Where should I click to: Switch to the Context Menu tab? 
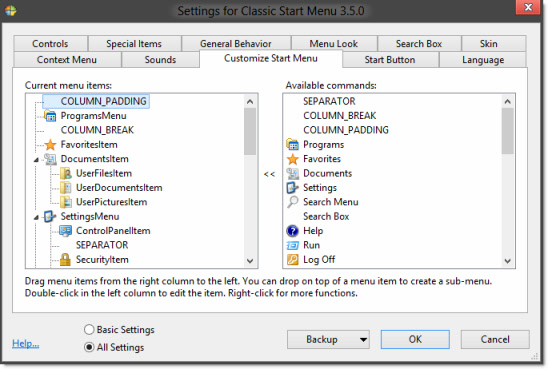tap(67, 60)
